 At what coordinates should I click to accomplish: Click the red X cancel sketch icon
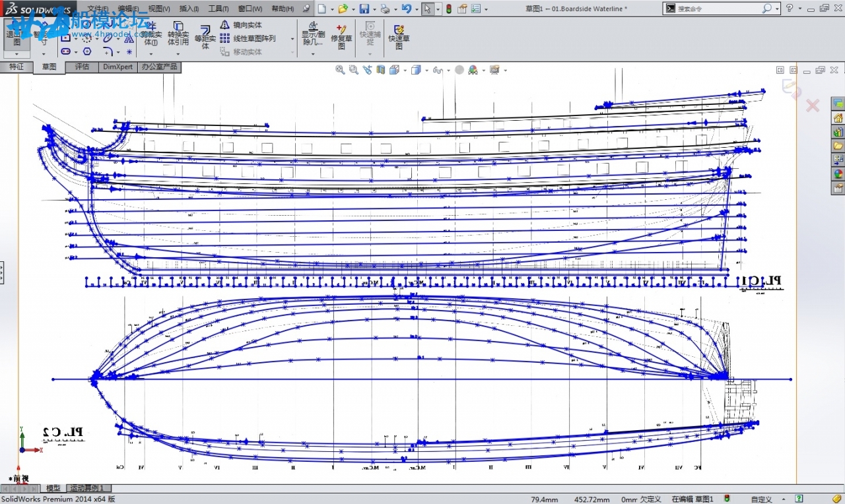point(813,105)
